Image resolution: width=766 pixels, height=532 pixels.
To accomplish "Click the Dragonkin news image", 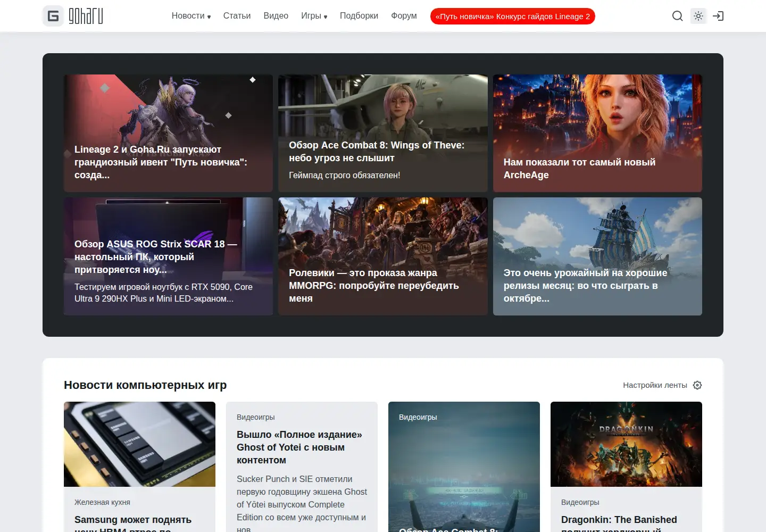I will [x=626, y=444].
